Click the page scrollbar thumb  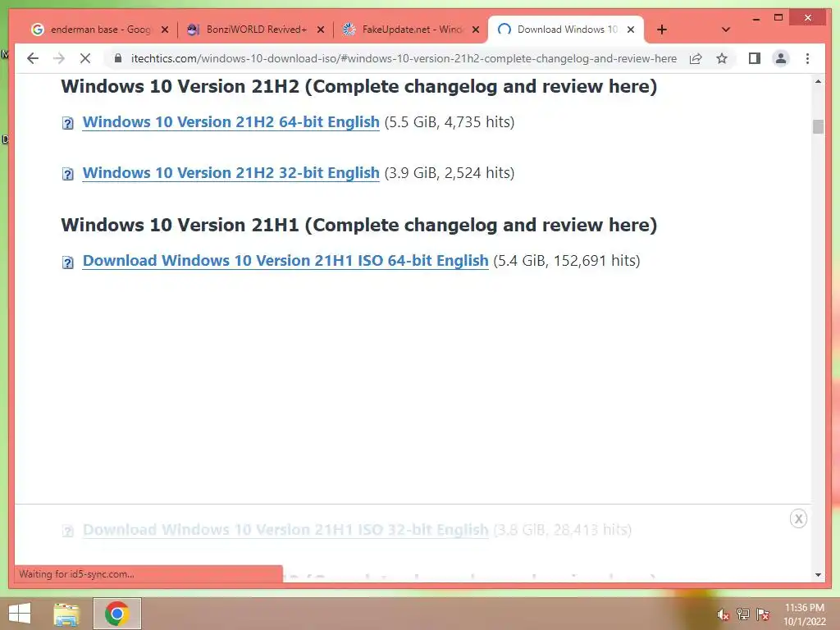(818, 126)
